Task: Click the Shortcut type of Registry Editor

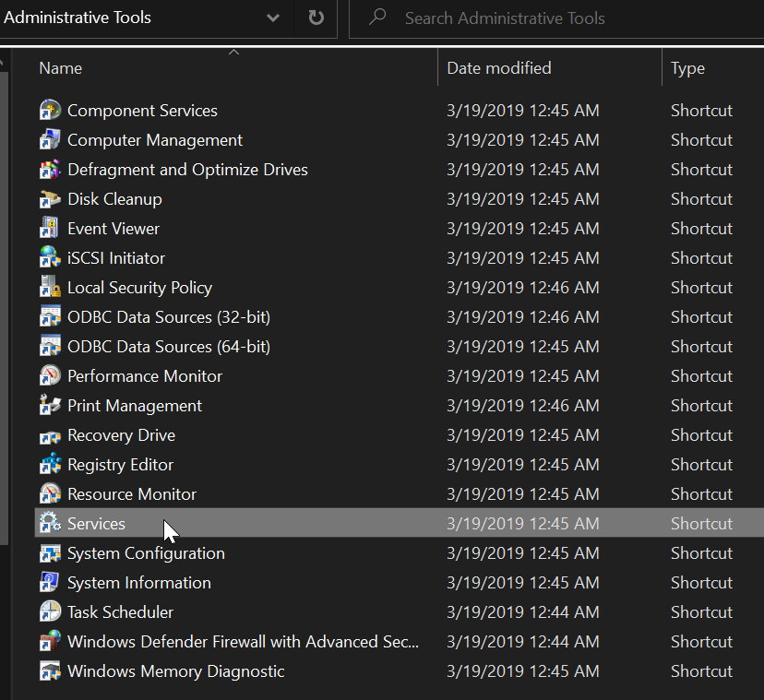Action: 701,464
